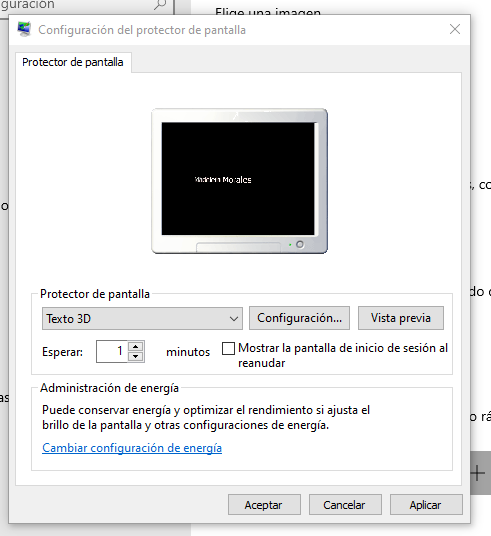Click the Mostrar la pantalla de inicio label

point(343,355)
